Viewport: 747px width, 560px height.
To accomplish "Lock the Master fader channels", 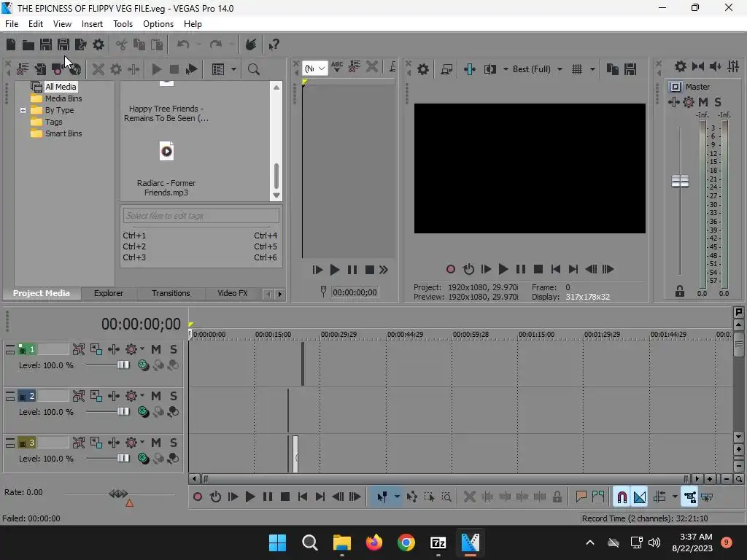I will click(680, 292).
